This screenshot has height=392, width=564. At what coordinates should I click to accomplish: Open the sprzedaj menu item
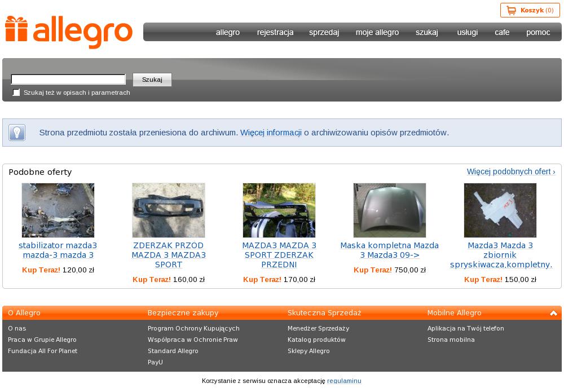(x=324, y=32)
